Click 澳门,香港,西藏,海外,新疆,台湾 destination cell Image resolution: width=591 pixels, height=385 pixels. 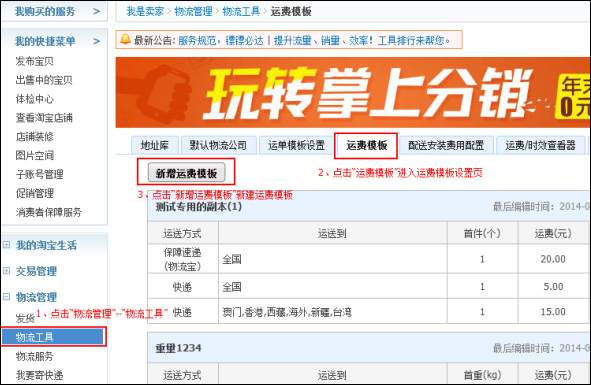333,312
